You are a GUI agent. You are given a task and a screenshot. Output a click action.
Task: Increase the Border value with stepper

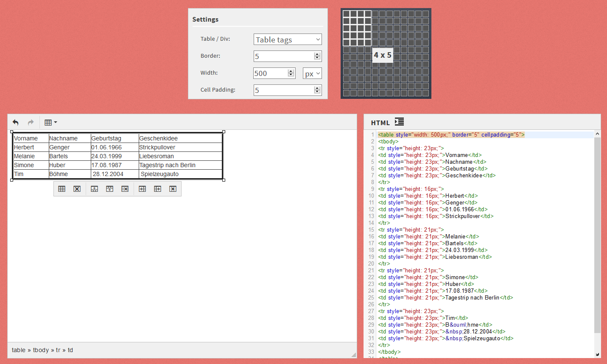point(317,54)
